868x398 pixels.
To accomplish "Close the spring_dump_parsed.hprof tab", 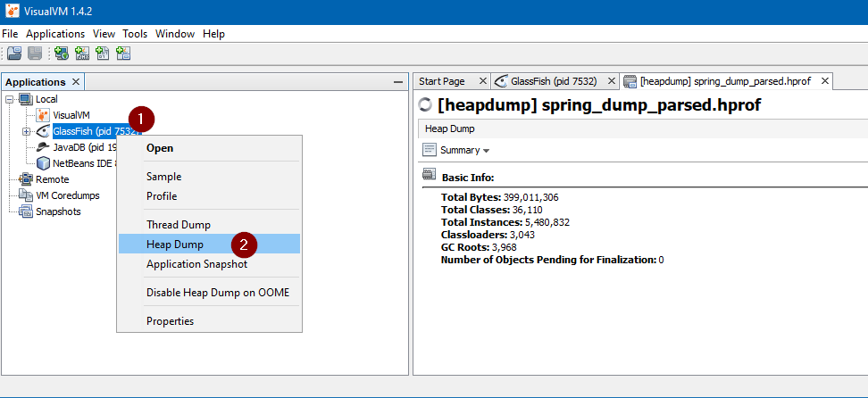I will 825,81.
